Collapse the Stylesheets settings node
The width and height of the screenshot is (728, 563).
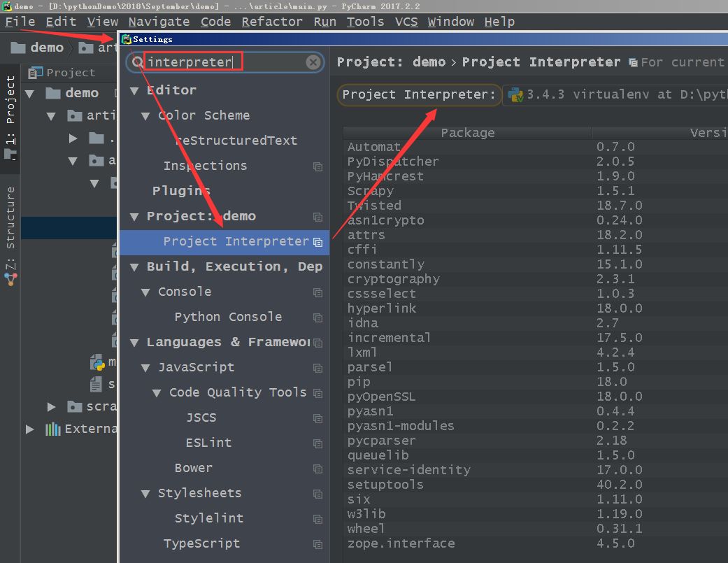coord(145,494)
